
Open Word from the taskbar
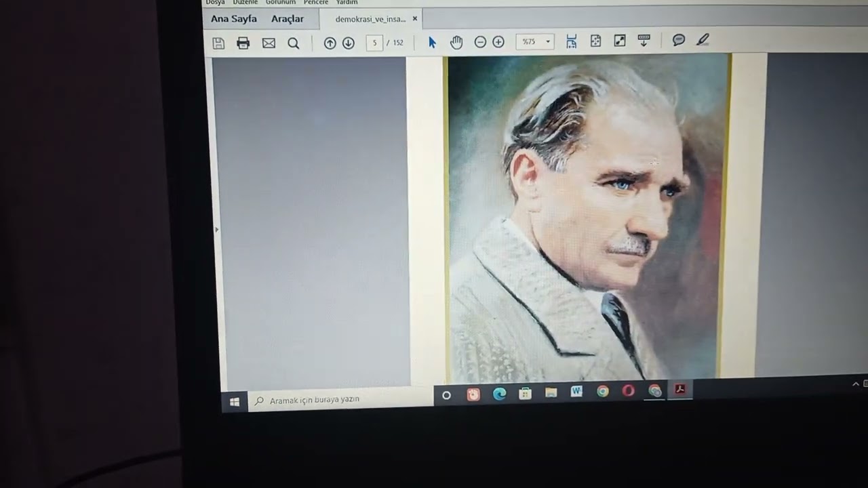576,392
